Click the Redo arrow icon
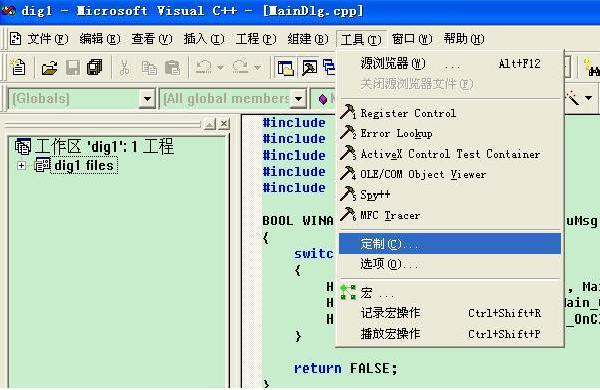 [x=240, y=67]
